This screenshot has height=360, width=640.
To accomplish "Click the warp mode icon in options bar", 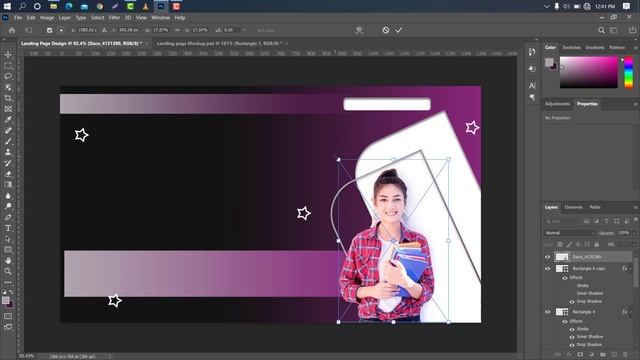I will (x=359, y=30).
